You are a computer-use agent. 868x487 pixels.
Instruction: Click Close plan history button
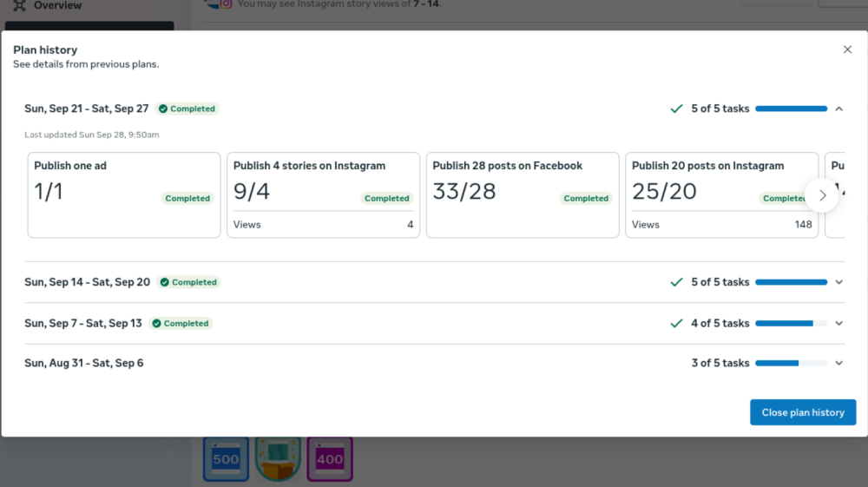[x=802, y=412]
